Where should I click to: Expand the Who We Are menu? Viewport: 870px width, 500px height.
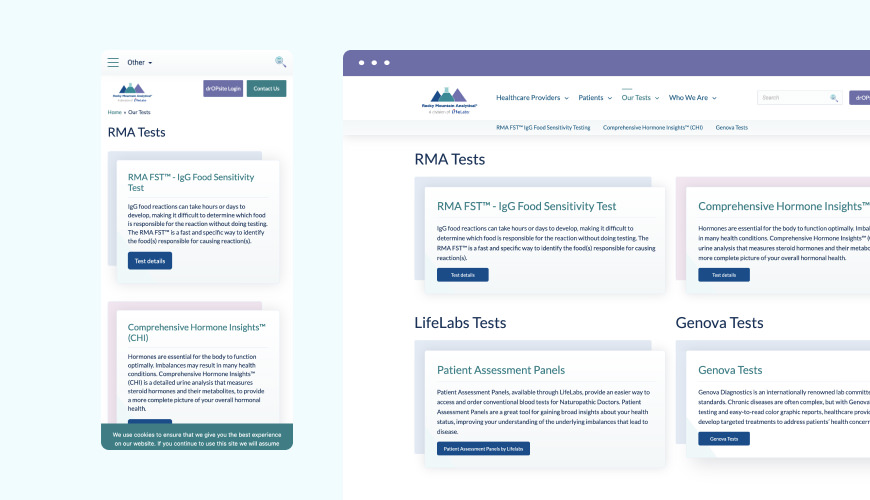[692, 98]
